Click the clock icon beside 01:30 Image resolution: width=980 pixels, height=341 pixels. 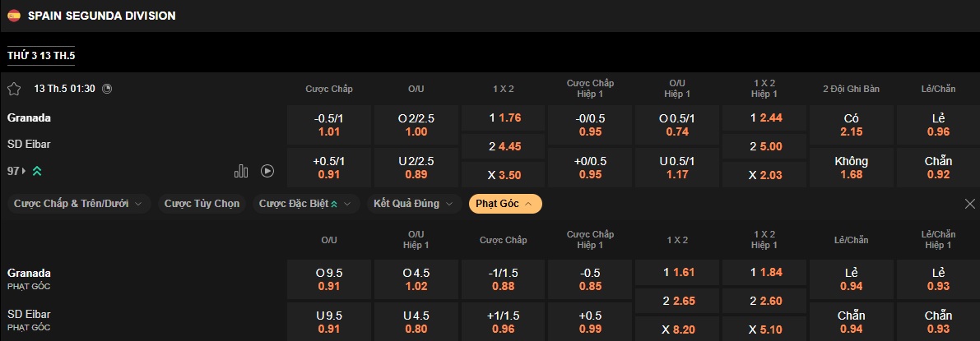pos(107,89)
